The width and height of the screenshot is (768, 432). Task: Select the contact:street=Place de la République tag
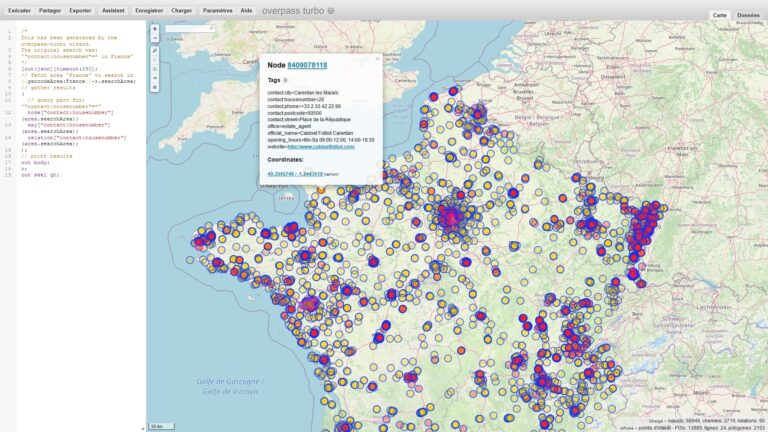point(309,120)
